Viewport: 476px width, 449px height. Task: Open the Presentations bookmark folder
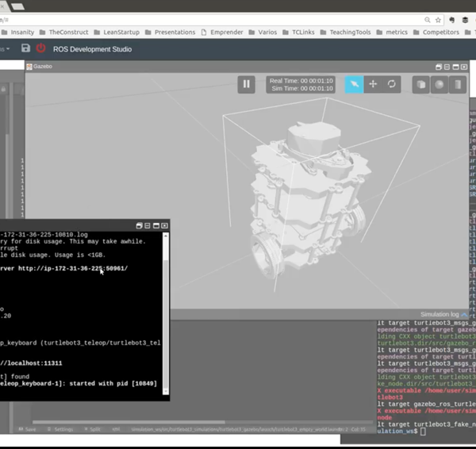pyautogui.click(x=170, y=33)
